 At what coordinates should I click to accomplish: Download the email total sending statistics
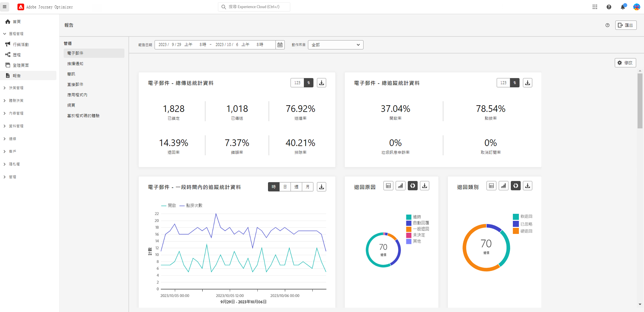click(321, 83)
